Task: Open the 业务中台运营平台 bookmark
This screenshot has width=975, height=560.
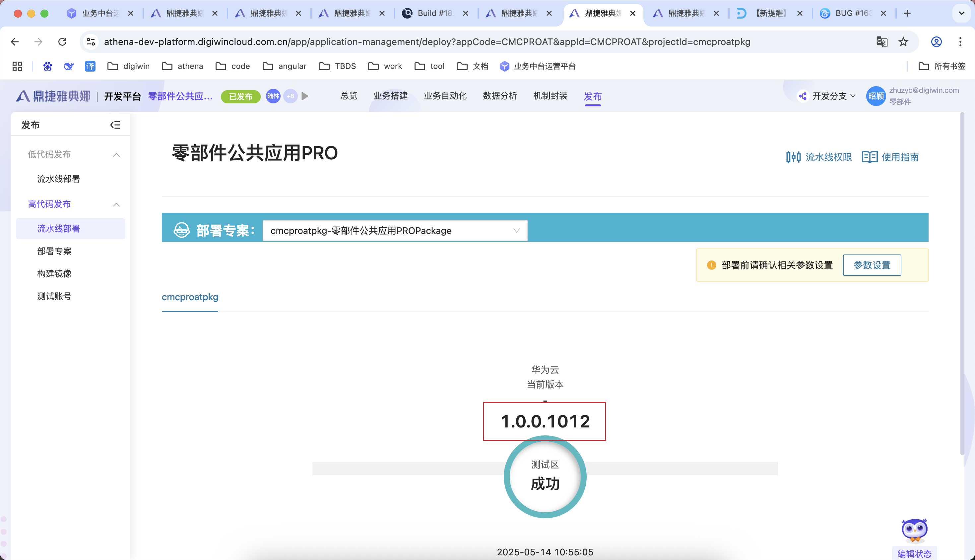Action: click(538, 66)
